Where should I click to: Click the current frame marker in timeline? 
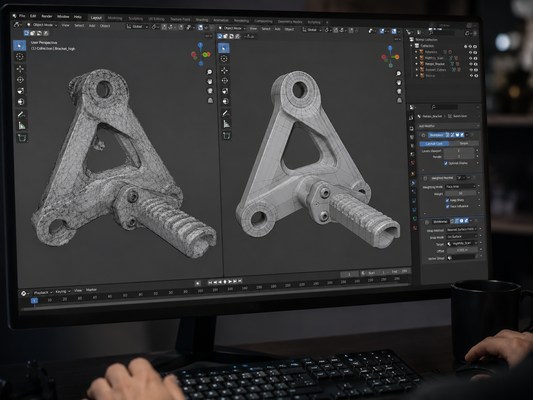tap(34, 300)
